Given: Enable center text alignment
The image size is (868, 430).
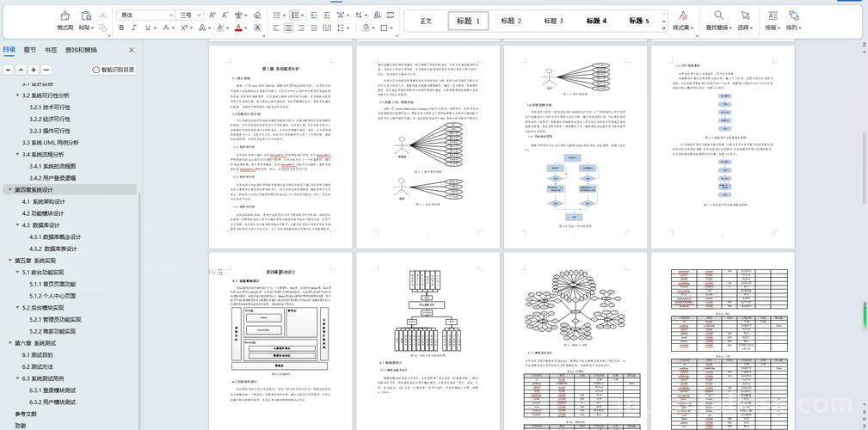Looking at the screenshot, I should [x=289, y=28].
